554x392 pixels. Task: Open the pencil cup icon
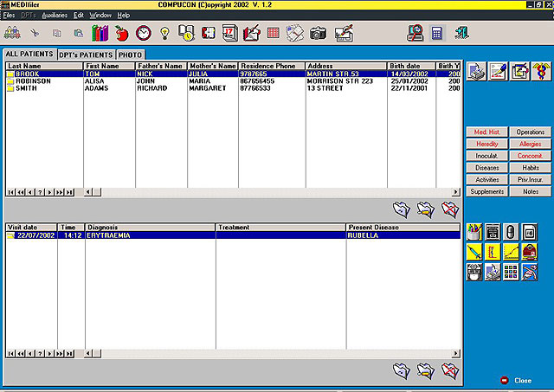pos(474,233)
